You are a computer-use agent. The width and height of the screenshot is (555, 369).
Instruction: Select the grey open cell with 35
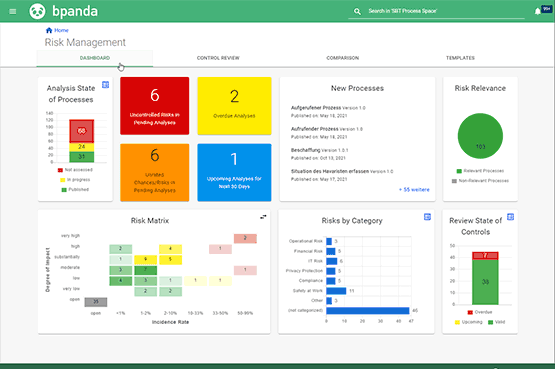pos(96,302)
